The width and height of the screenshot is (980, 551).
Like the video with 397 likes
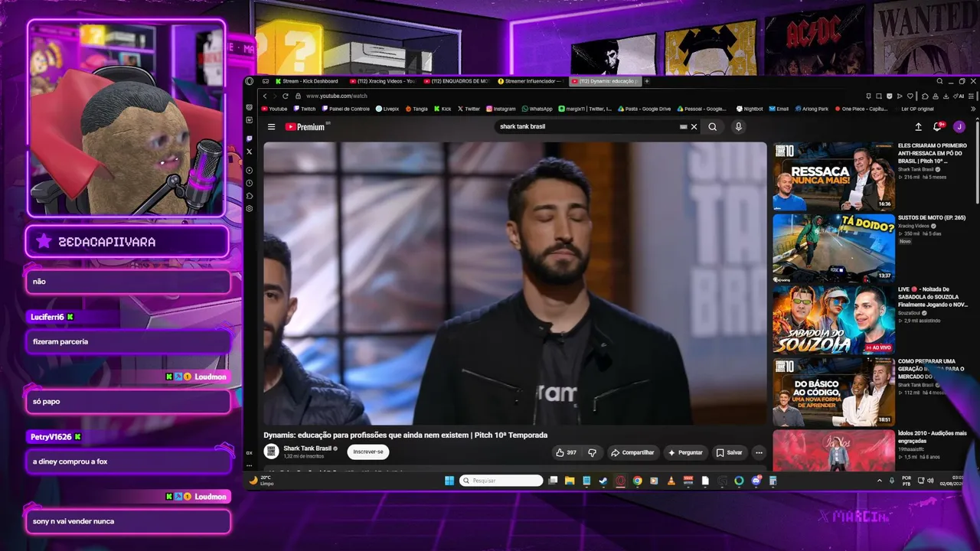click(x=567, y=452)
